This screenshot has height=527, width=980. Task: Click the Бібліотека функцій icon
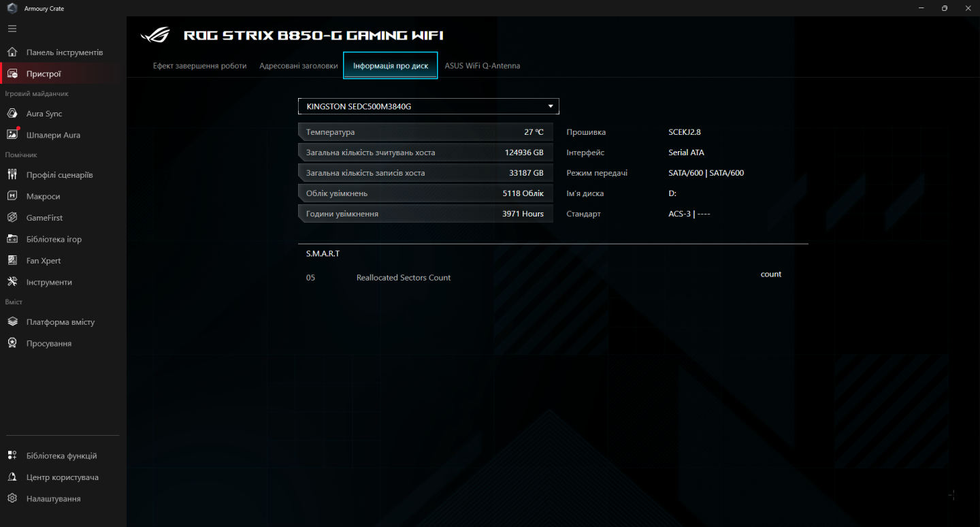pyautogui.click(x=12, y=456)
